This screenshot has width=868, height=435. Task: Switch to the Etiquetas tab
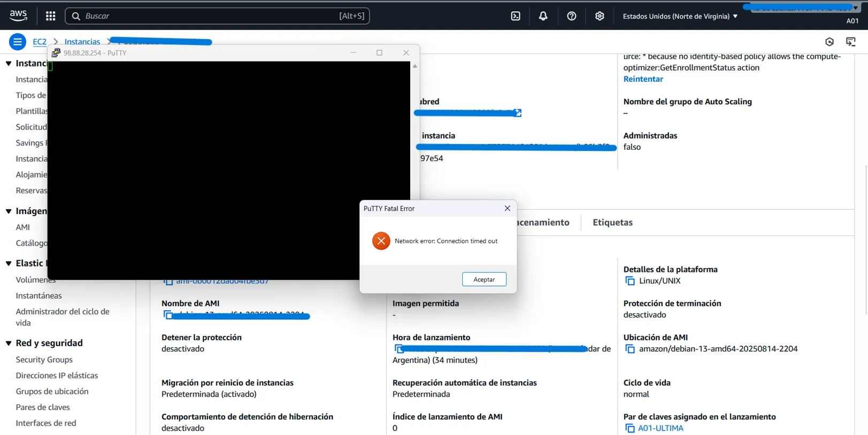click(612, 223)
